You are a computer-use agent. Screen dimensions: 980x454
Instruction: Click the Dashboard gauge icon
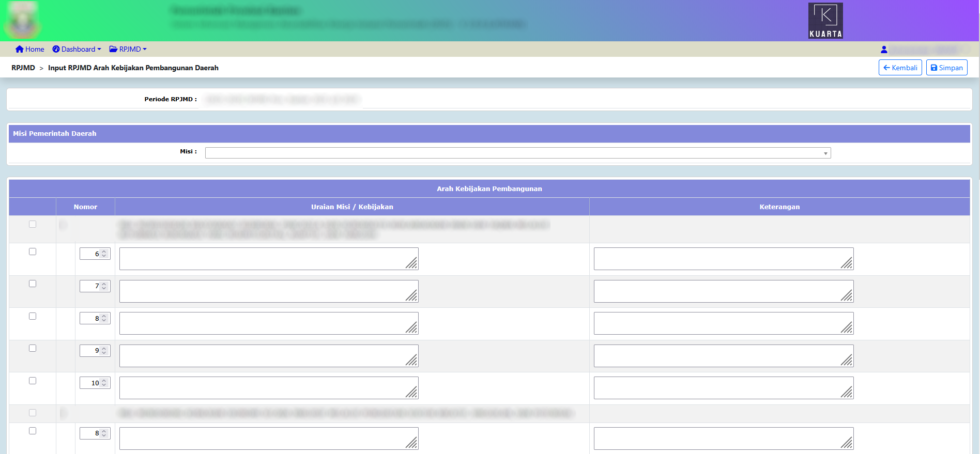click(x=56, y=49)
